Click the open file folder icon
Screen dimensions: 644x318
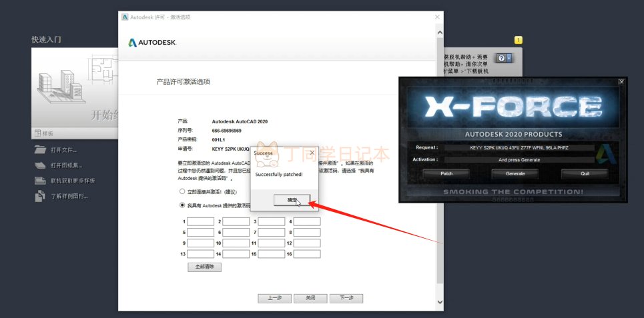click(40, 150)
